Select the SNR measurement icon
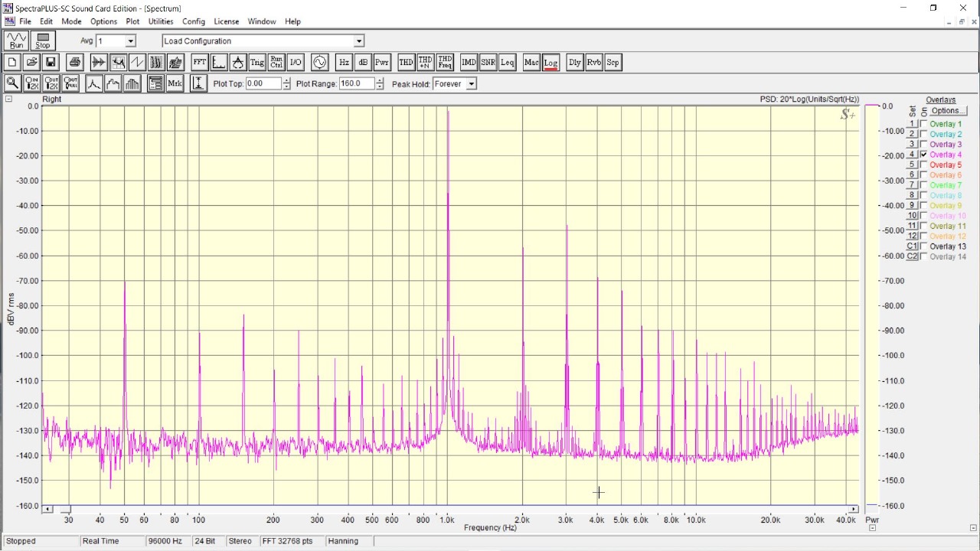980x551 pixels. (488, 63)
